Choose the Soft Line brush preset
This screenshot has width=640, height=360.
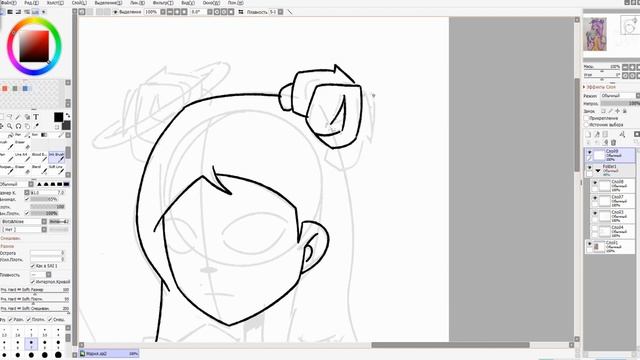(57, 169)
